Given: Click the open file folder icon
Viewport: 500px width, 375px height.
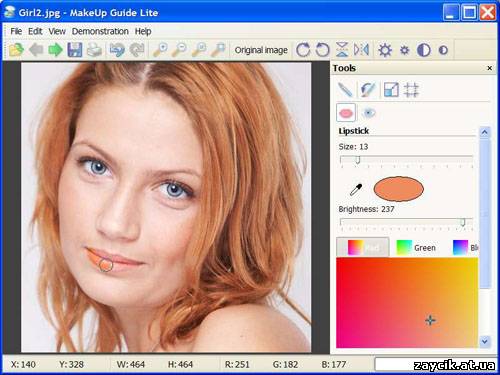Looking at the screenshot, I should (x=16, y=50).
